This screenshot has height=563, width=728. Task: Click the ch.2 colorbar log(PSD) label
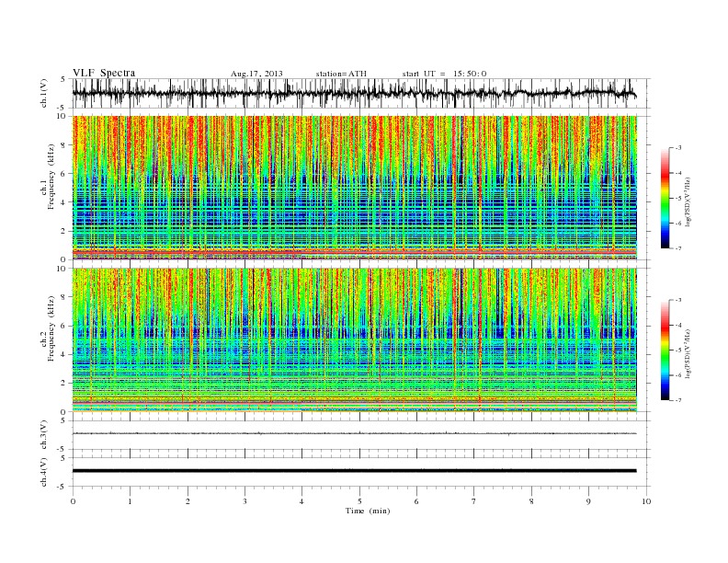coord(687,352)
